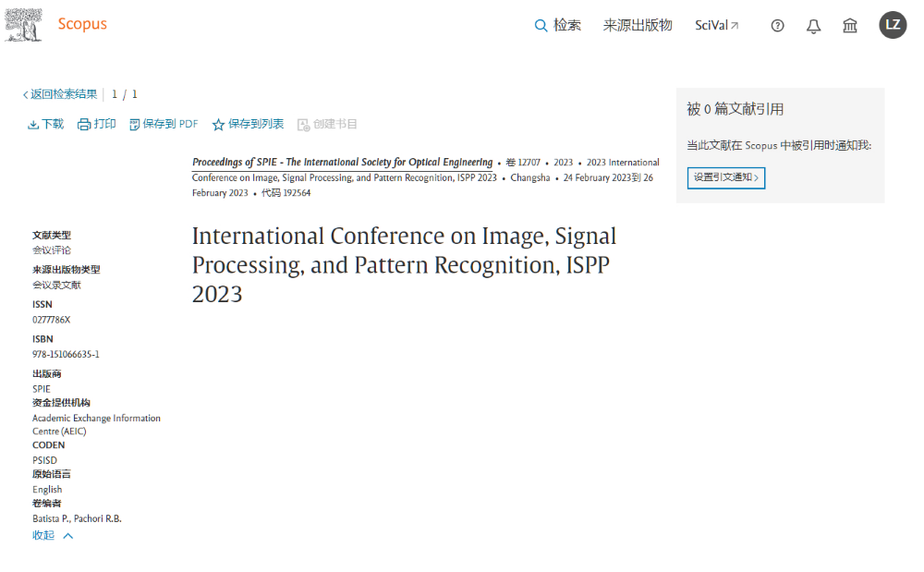The width and height of the screenshot is (924, 572).
Task: Click the 会议评论 document type value
Action: 51,250
